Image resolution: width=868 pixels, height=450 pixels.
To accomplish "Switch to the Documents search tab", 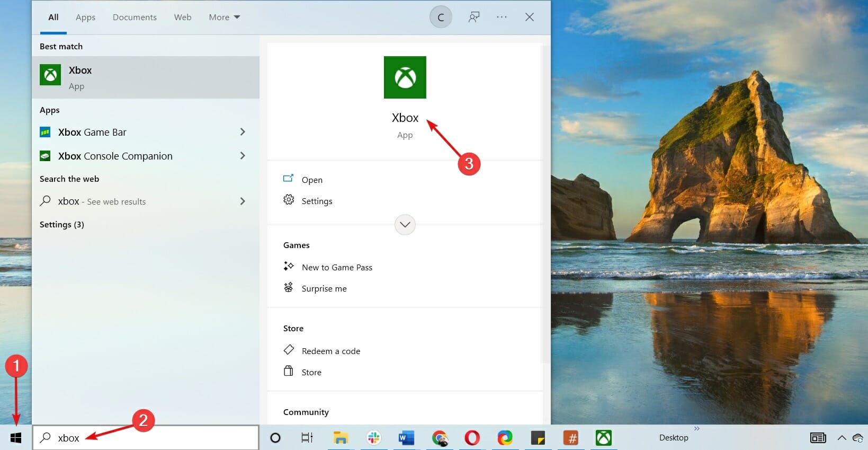I will coord(135,17).
